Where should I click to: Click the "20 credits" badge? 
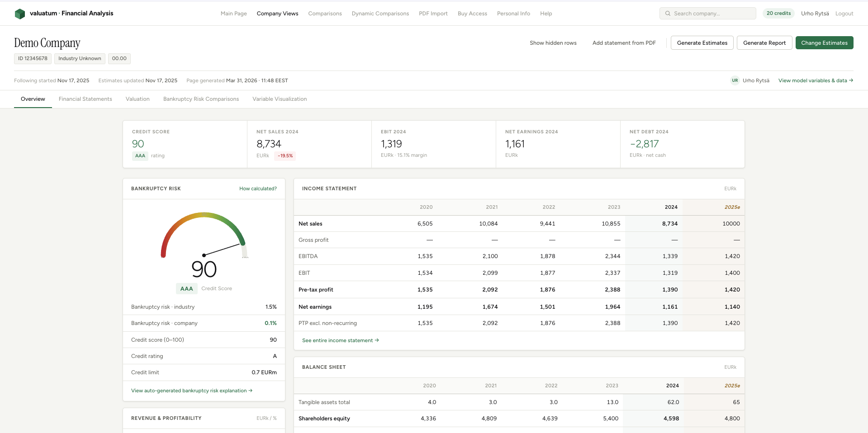pyautogui.click(x=778, y=13)
